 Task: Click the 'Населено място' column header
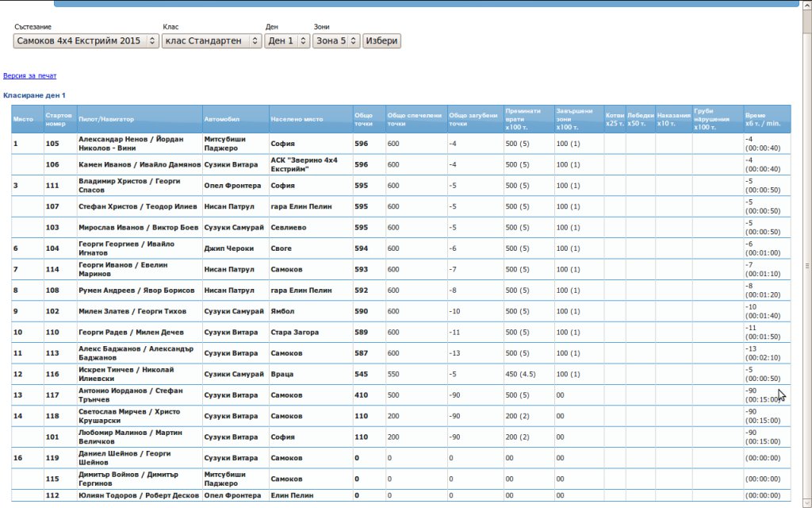[x=297, y=119]
